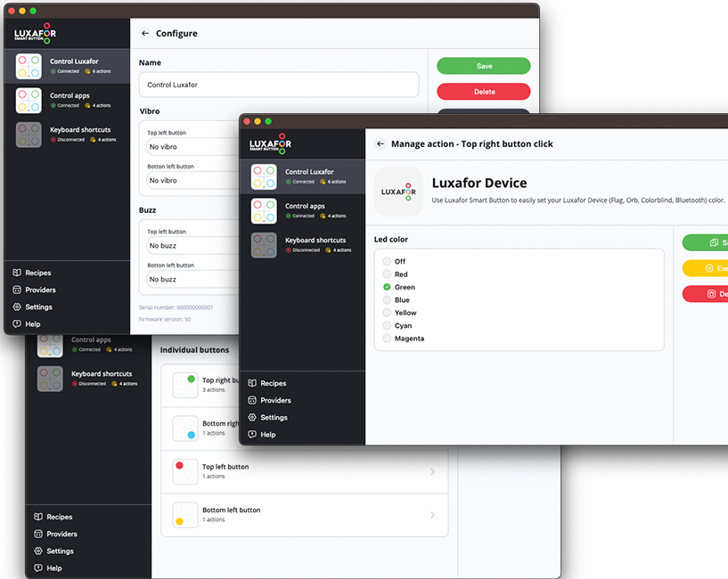Click the Name field containing Control Luxafor

276,85
